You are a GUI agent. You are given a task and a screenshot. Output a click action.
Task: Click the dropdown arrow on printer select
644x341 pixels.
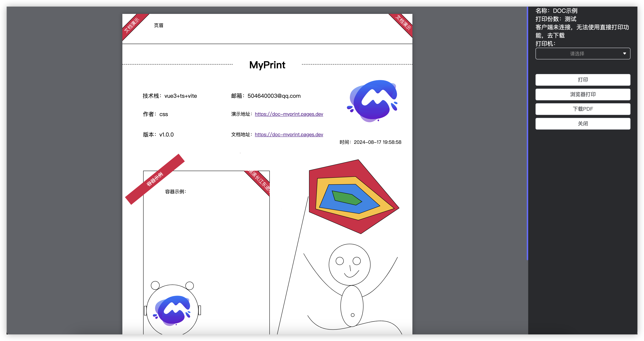624,54
